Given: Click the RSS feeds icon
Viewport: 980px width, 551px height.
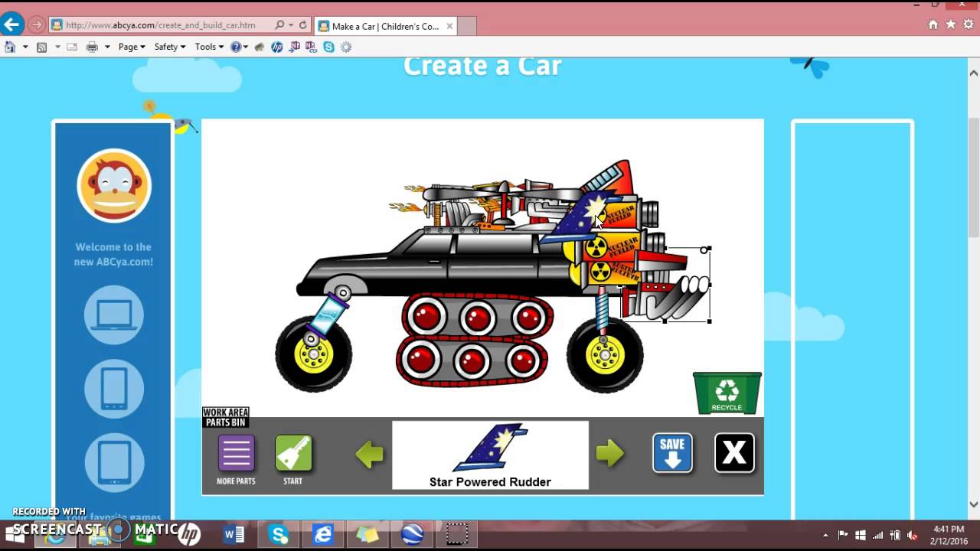Looking at the screenshot, I should [x=42, y=47].
